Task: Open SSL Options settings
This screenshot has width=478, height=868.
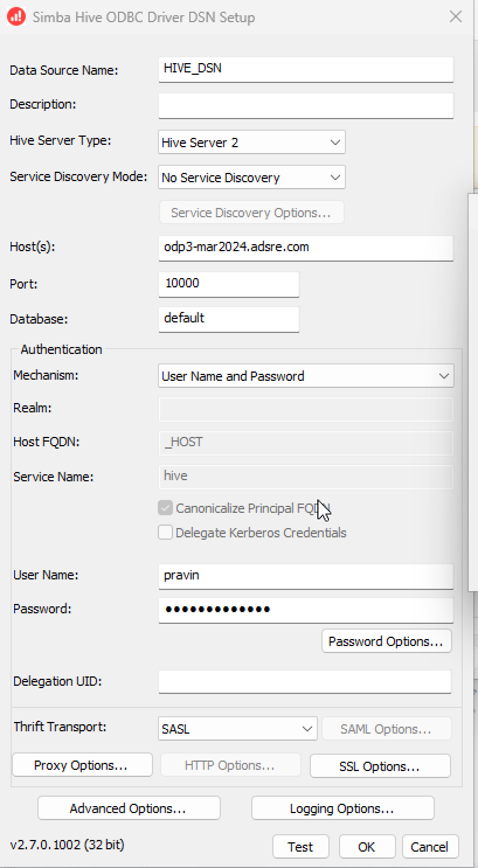Action: [x=380, y=766]
